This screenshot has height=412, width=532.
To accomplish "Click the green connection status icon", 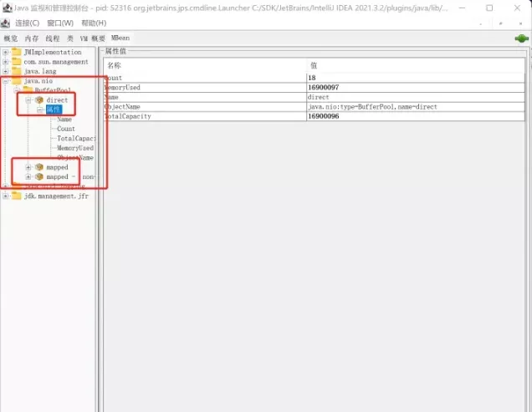I will pos(521,38).
